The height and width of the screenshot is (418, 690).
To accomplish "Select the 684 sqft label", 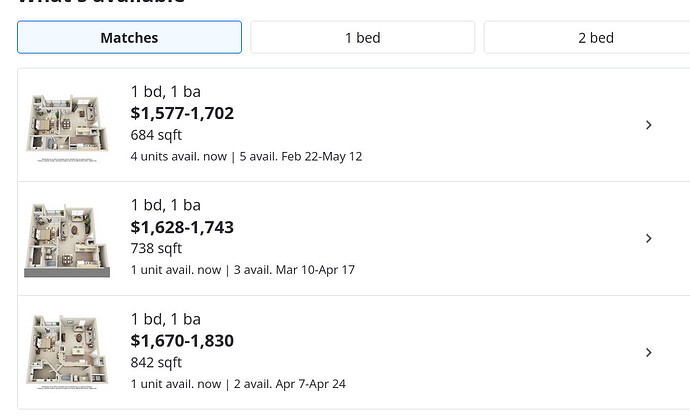I will click(156, 135).
